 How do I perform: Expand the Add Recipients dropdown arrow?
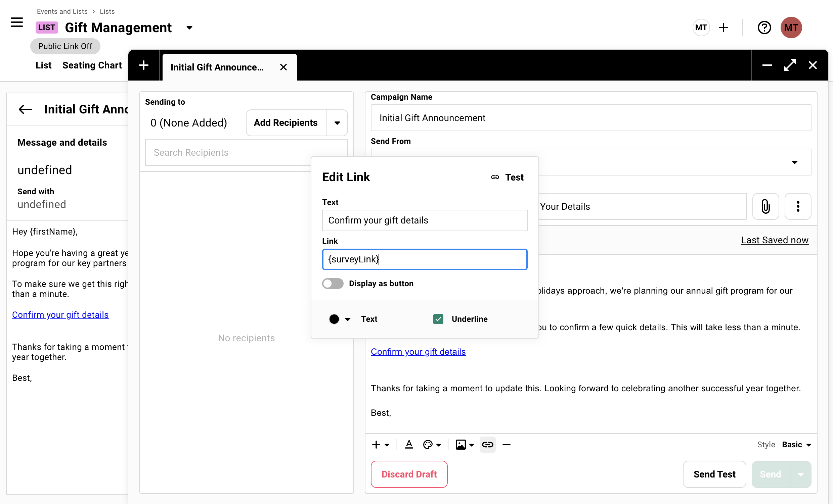(337, 122)
